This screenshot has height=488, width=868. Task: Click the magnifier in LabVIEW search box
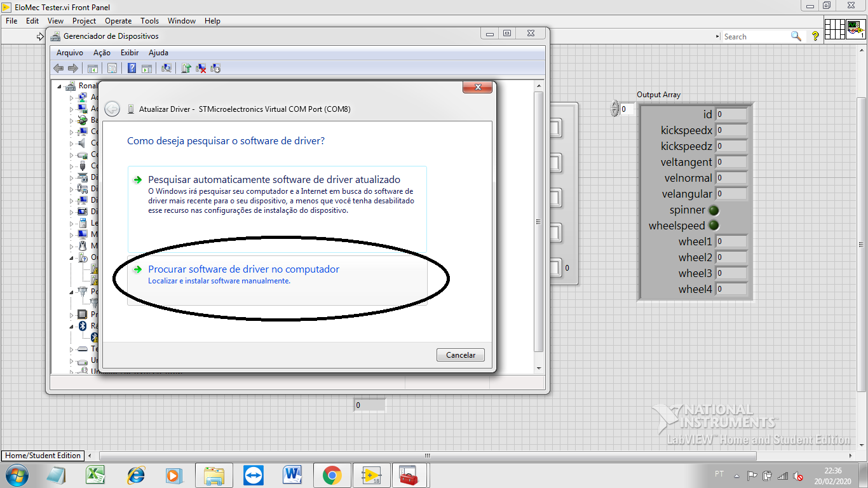pyautogui.click(x=796, y=36)
